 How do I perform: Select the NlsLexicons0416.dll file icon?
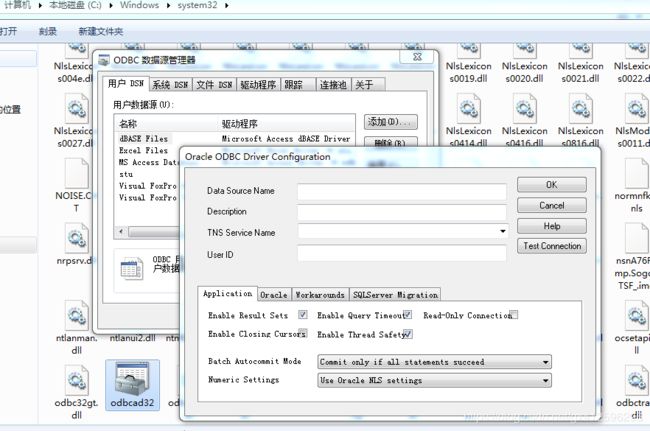tap(525, 109)
